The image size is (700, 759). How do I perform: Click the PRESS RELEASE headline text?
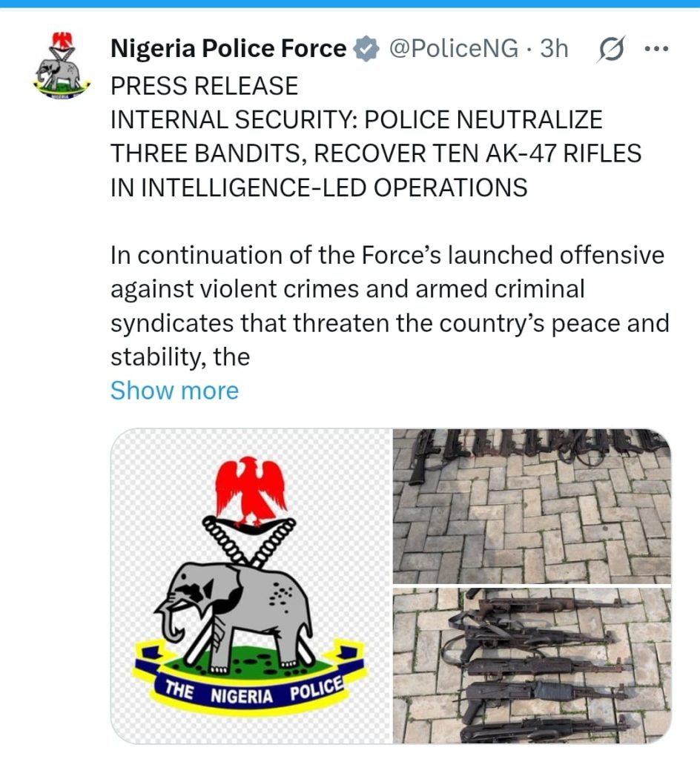pos(204,86)
